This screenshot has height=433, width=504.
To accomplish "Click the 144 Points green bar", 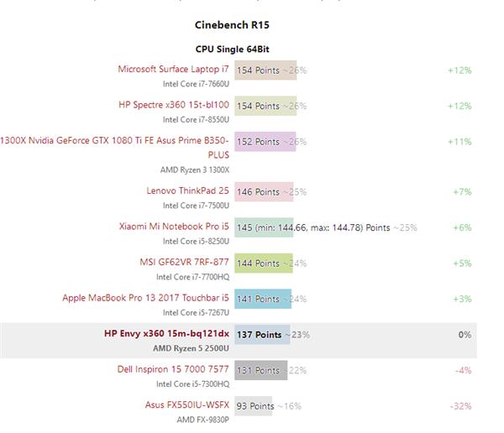I will (264, 263).
